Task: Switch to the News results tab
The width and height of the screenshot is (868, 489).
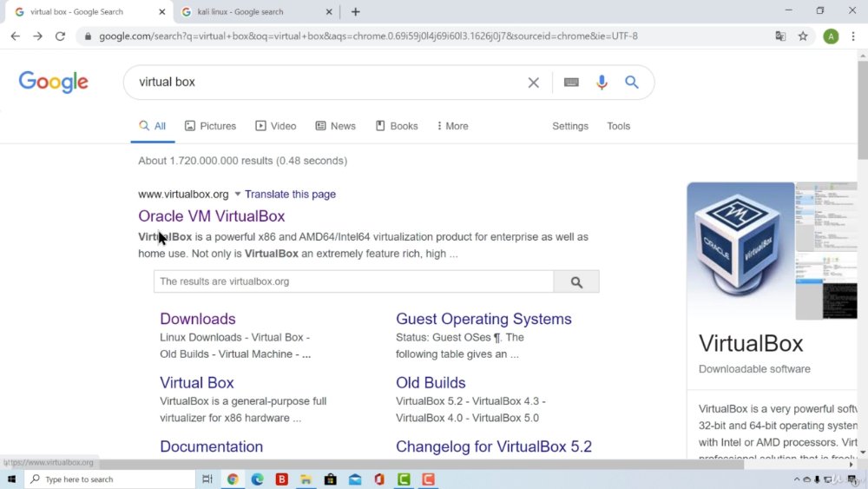Action: point(335,126)
